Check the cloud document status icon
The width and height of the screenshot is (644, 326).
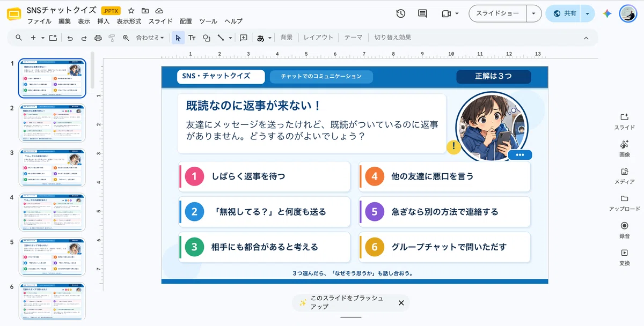click(159, 11)
